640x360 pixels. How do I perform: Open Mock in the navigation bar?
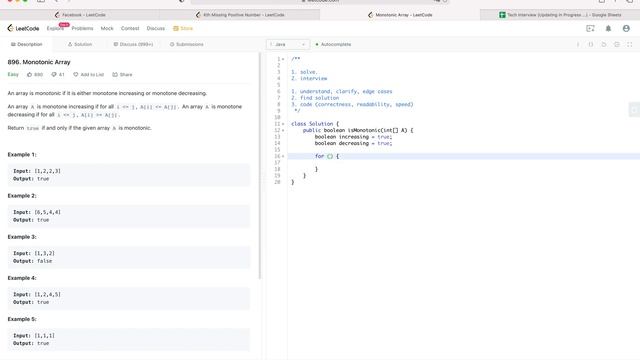point(107,28)
